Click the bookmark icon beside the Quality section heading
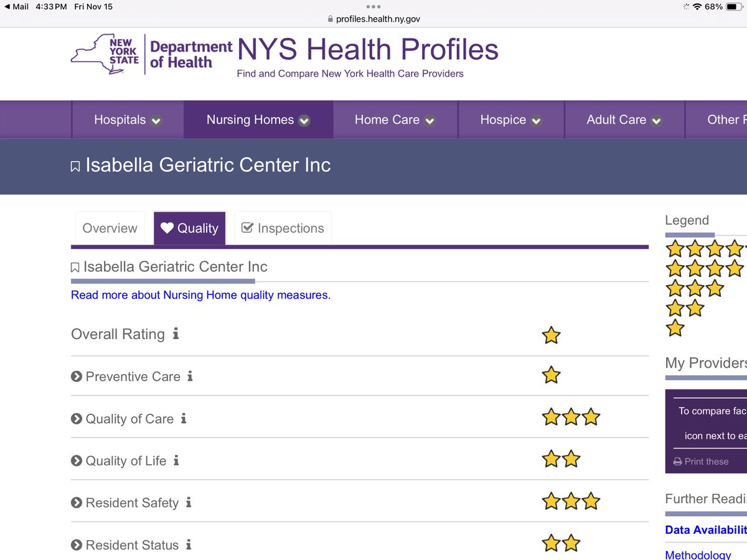The width and height of the screenshot is (747, 560). (75, 268)
